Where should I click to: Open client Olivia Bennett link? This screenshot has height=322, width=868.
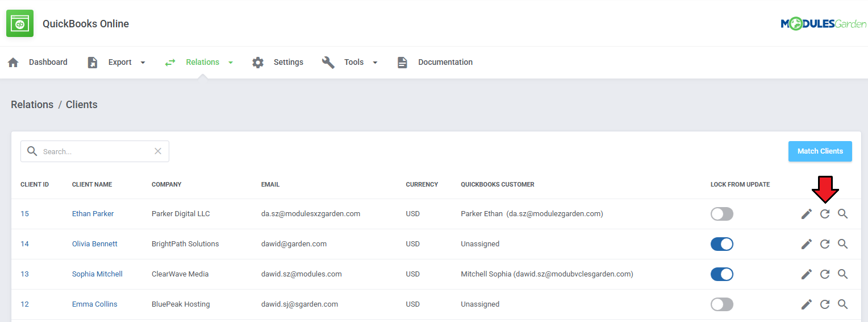click(95, 244)
